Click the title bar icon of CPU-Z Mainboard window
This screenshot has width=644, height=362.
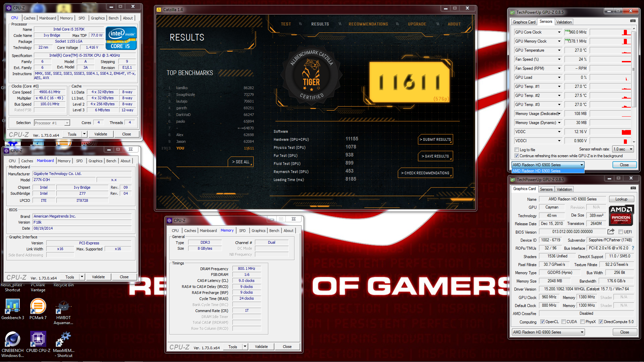point(7,150)
